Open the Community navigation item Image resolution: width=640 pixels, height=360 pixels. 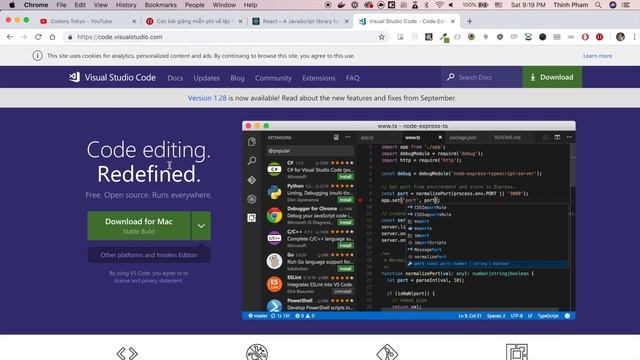click(x=273, y=78)
